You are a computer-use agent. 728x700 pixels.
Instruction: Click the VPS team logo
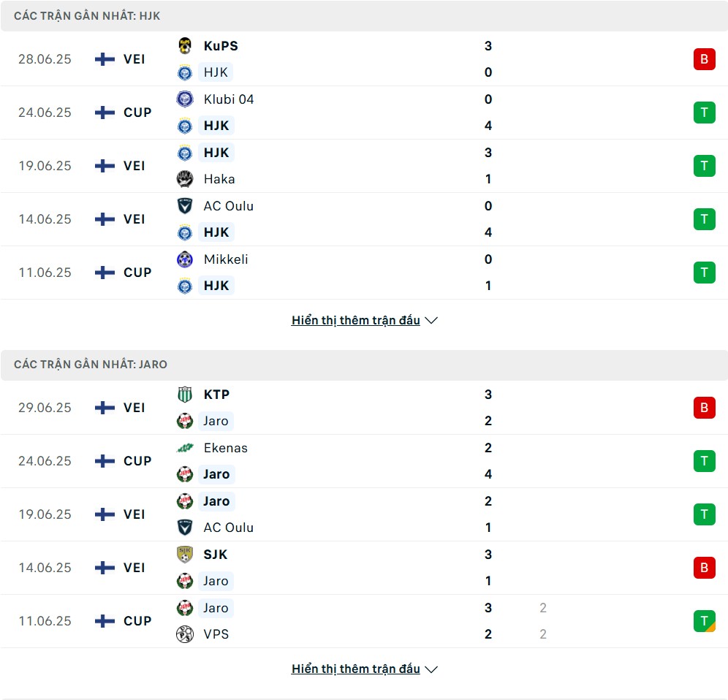tap(185, 634)
